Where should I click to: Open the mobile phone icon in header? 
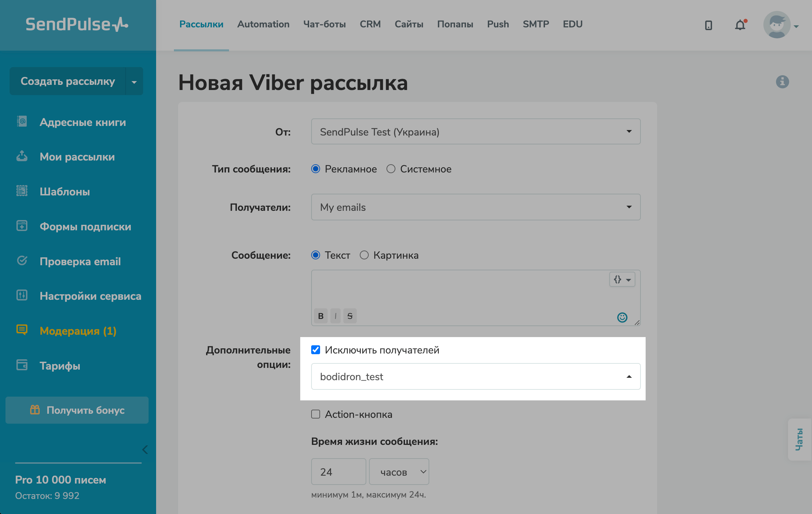coord(709,25)
